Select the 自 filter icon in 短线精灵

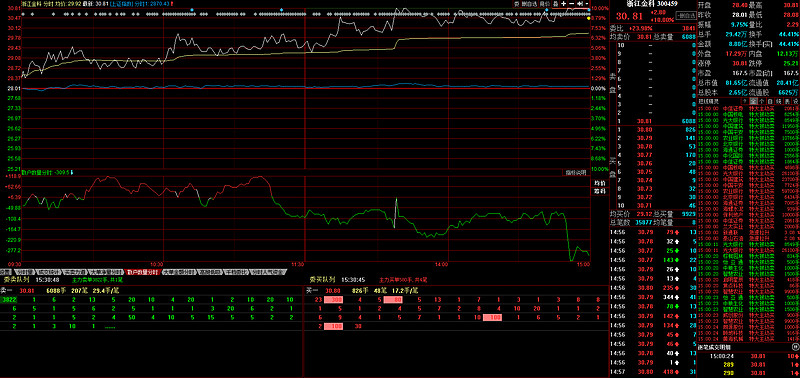coord(770,100)
